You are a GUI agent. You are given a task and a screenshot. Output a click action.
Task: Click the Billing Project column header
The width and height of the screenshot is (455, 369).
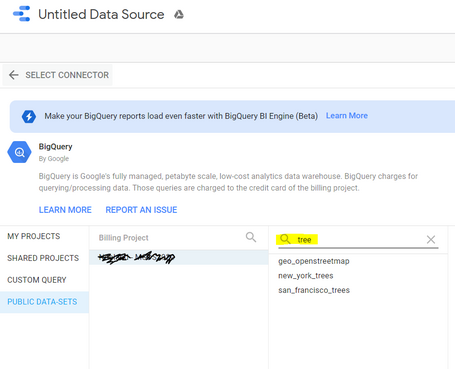click(x=124, y=238)
